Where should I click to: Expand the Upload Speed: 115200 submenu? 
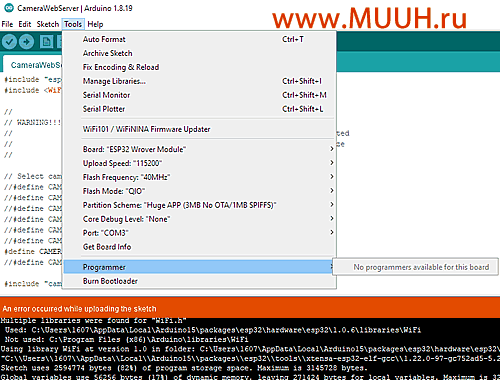[200, 163]
